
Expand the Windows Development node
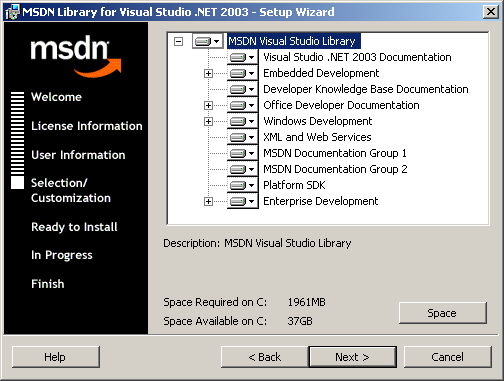[x=208, y=121]
